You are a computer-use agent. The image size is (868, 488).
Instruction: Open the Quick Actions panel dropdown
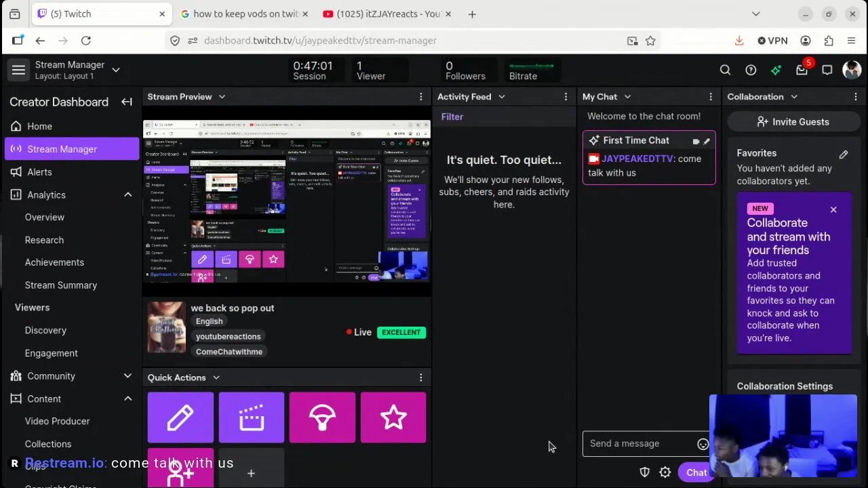pyautogui.click(x=216, y=378)
